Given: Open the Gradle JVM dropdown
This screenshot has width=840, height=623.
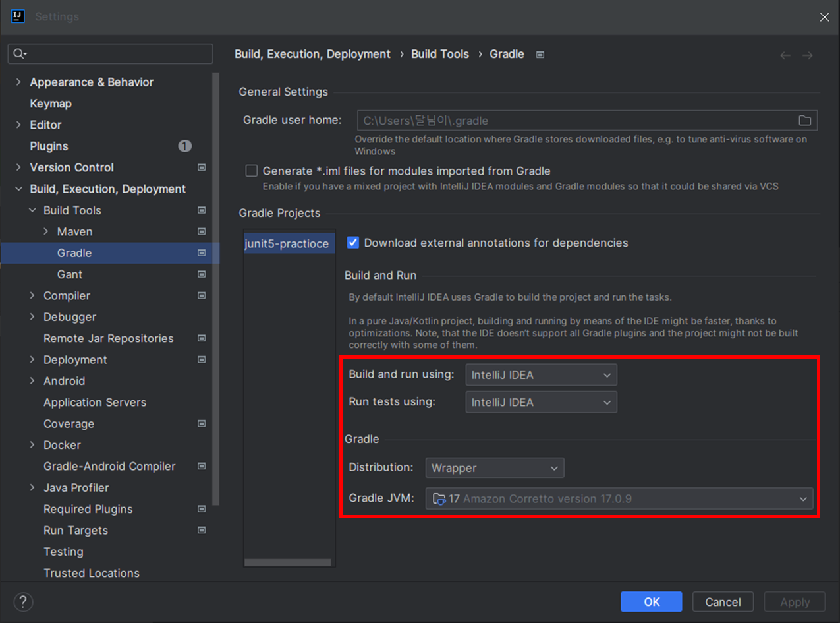Looking at the screenshot, I should (x=619, y=499).
